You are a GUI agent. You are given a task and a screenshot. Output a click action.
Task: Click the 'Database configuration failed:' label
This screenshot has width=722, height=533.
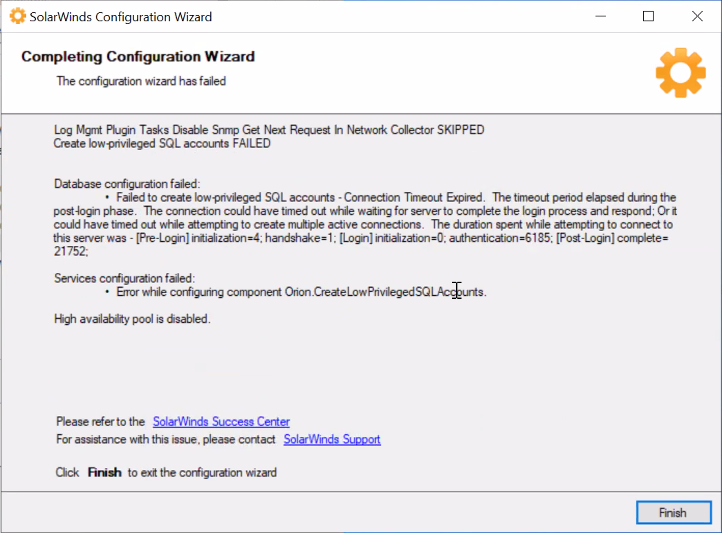127,184
